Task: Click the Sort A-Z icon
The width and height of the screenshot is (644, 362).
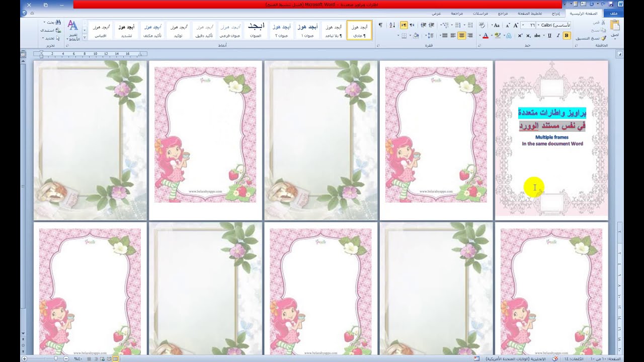Action: click(392, 25)
